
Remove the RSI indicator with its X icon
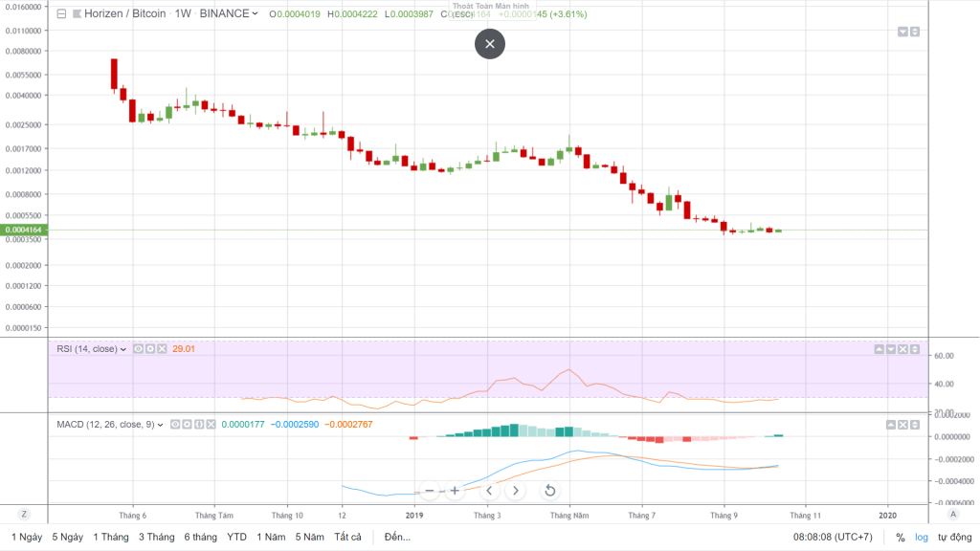162,349
